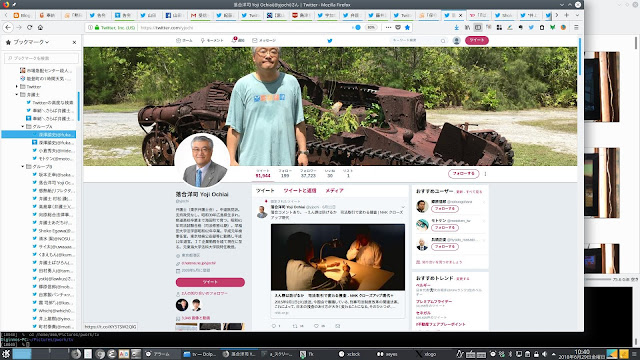The image size is (640, 360).
Task: Like the pinned tweet with heart icon
Action: tap(316, 326)
